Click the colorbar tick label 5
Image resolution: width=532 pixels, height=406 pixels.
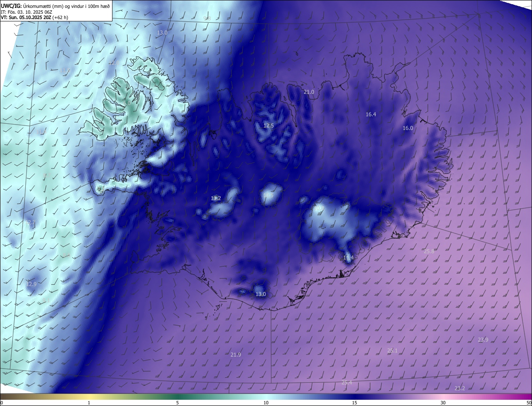(x=177, y=403)
